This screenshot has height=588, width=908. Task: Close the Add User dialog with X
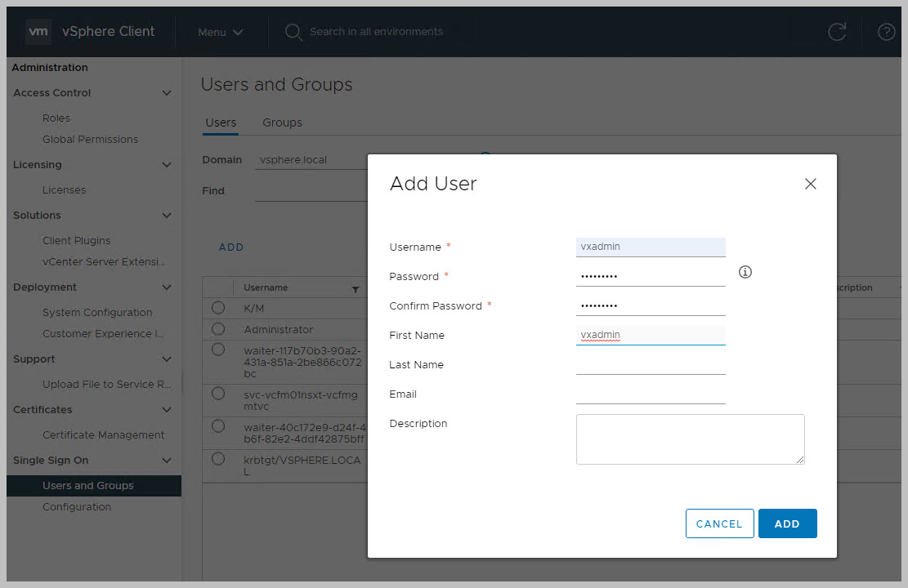[810, 184]
